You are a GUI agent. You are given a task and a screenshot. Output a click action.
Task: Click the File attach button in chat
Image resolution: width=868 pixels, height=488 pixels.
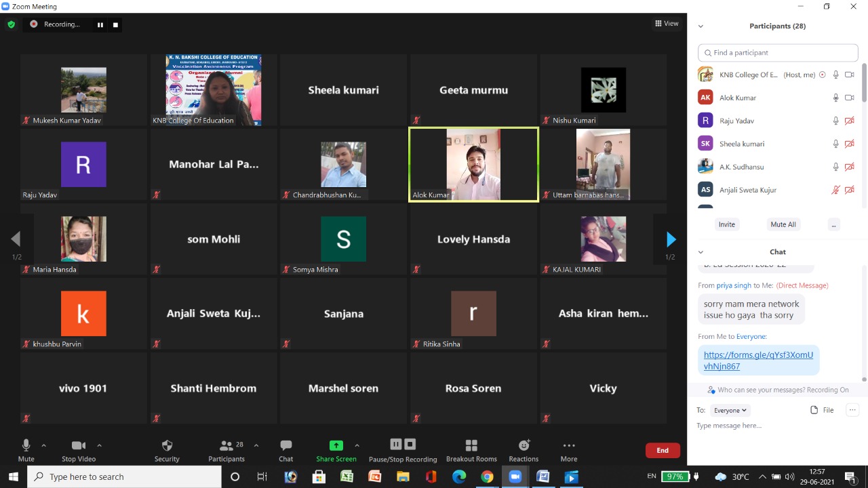pos(822,410)
